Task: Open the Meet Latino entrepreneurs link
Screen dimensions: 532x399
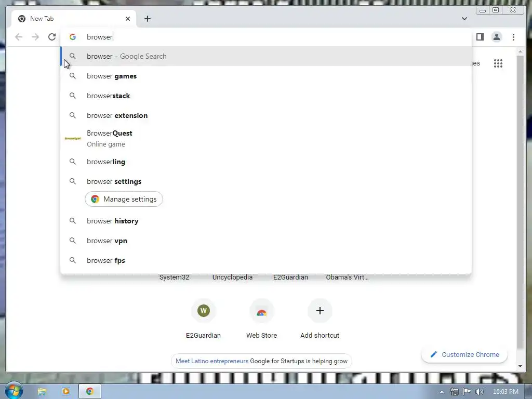Action: [212, 361]
